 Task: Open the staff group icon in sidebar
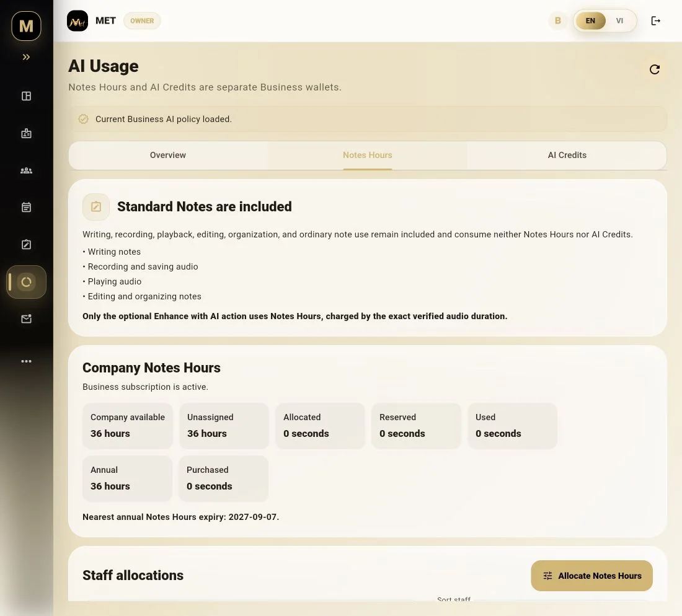[26, 170]
